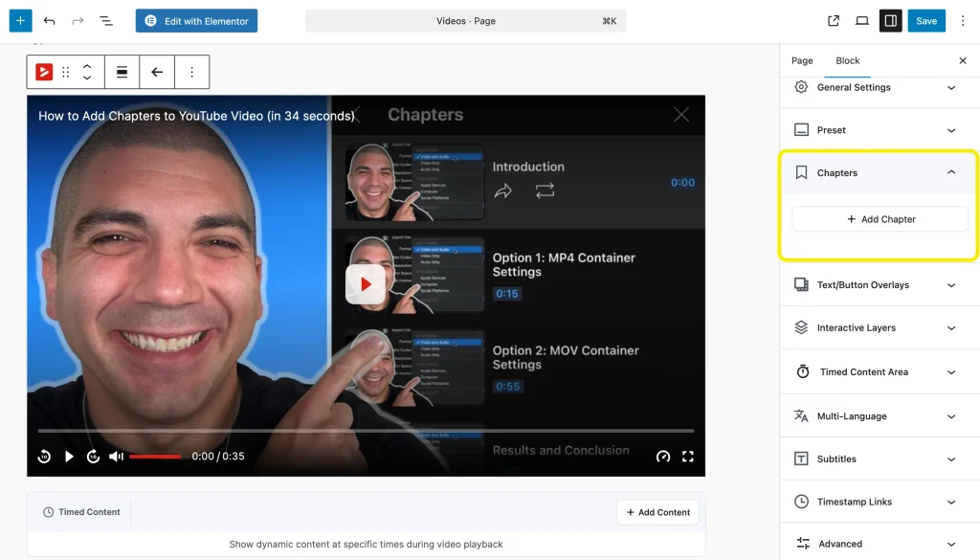Screen dimensions: 980x560
Task: Click the block alignment icon
Action: (x=122, y=72)
